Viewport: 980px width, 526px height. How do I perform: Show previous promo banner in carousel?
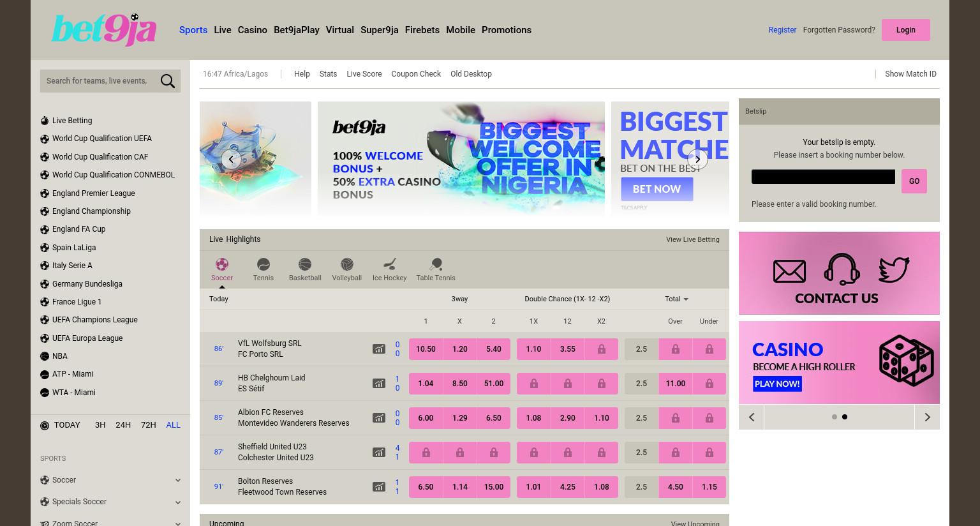coord(231,159)
